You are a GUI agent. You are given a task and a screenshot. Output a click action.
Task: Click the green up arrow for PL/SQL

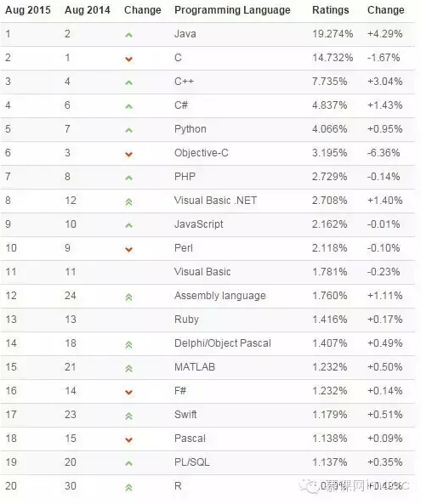coord(128,463)
